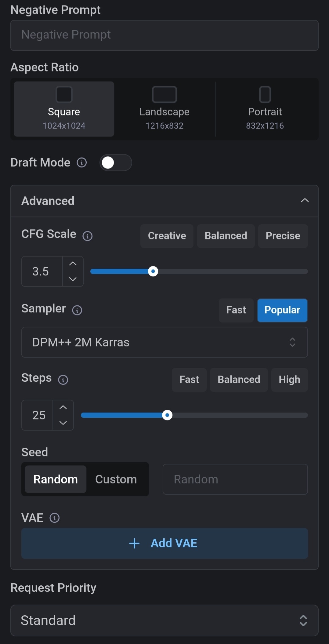Enable the Draft Mode switch
The height and width of the screenshot is (644, 329).
116,162
